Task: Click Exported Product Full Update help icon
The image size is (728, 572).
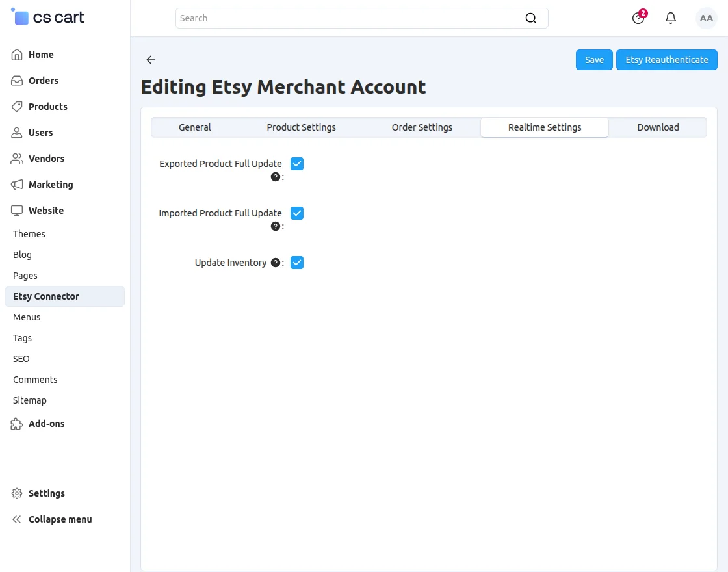Action: tap(276, 177)
